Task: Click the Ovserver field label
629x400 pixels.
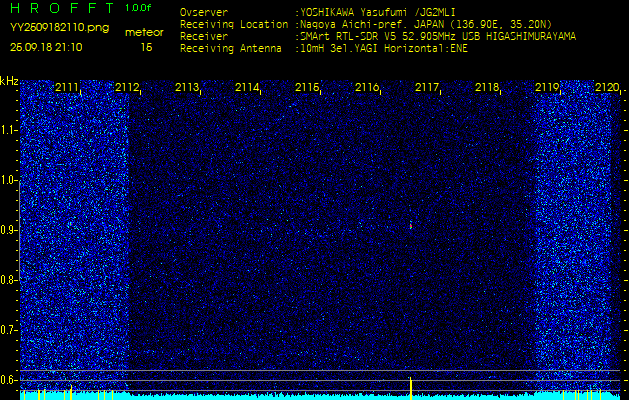Action: pos(204,13)
